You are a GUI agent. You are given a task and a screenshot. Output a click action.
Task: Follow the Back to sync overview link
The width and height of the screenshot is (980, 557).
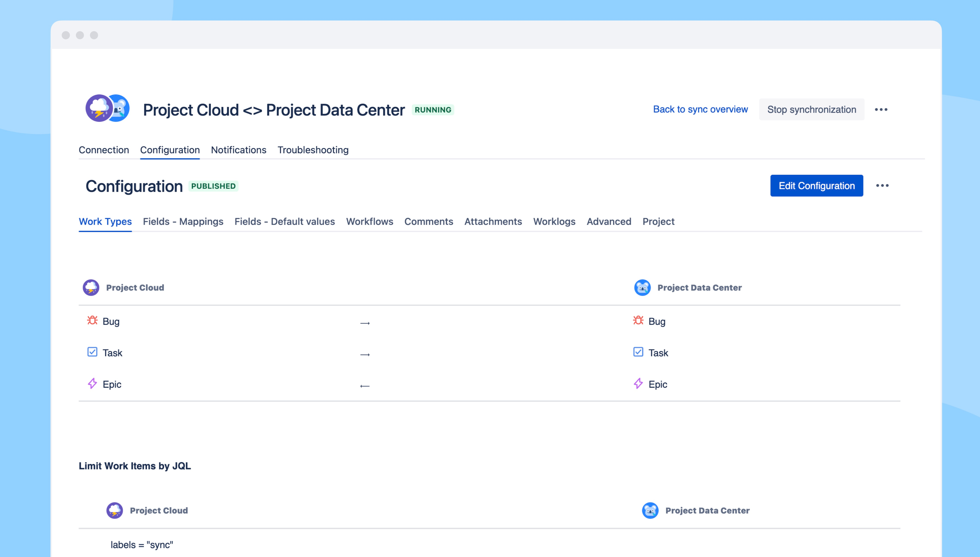point(700,109)
